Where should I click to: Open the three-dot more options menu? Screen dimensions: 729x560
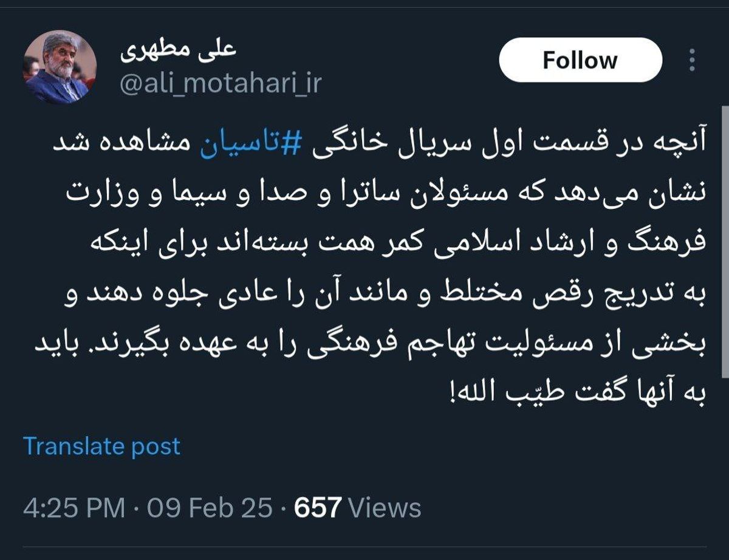point(692,60)
